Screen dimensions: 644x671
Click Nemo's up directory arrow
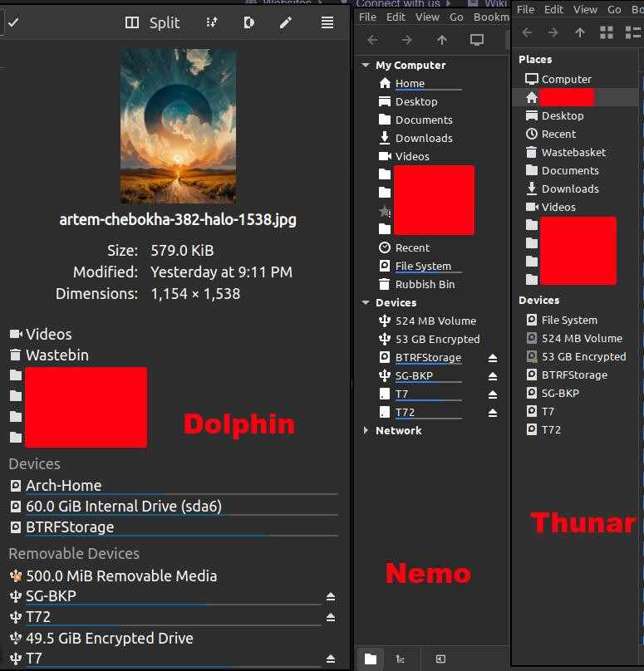pos(442,40)
